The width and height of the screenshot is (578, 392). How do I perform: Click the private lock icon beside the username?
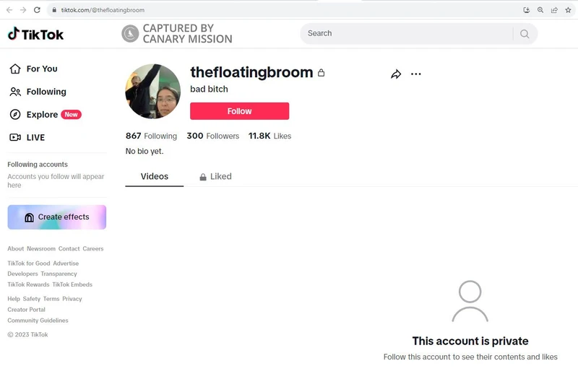[x=321, y=73]
